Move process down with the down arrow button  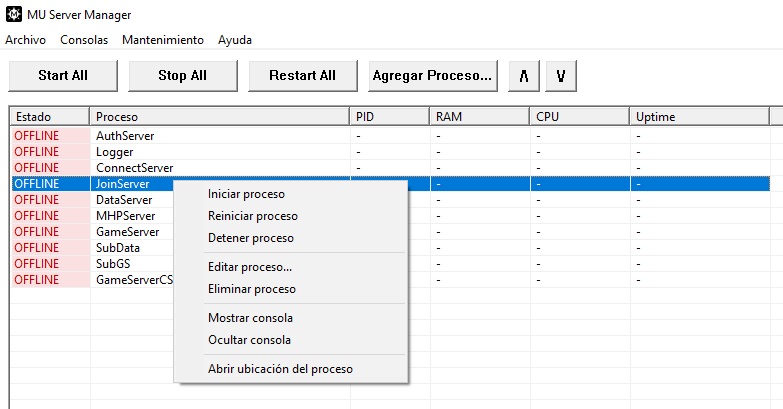pos(561,76)
